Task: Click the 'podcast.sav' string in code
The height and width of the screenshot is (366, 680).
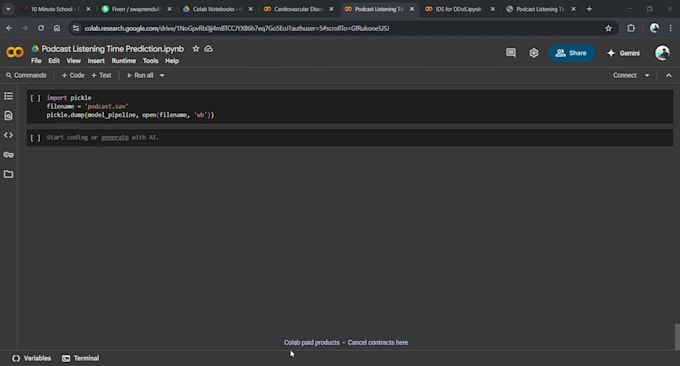Action: click(107, 106)
